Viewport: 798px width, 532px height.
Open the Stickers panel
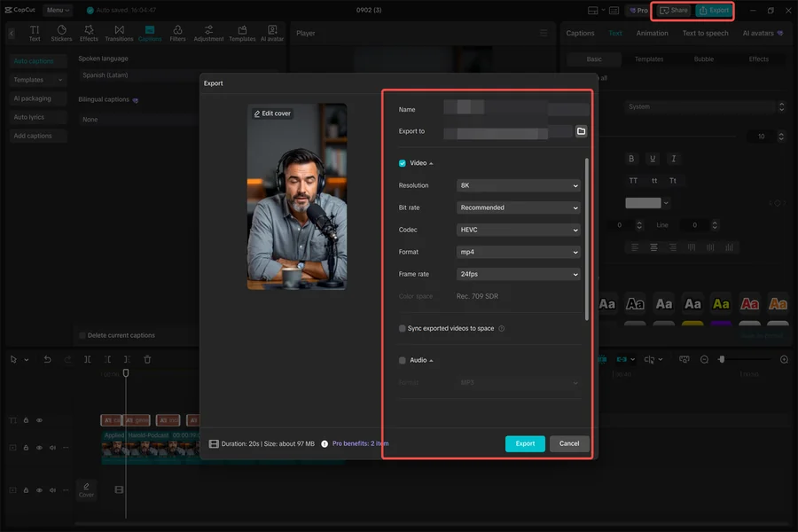pyautogui.click(x=61, y=34)
